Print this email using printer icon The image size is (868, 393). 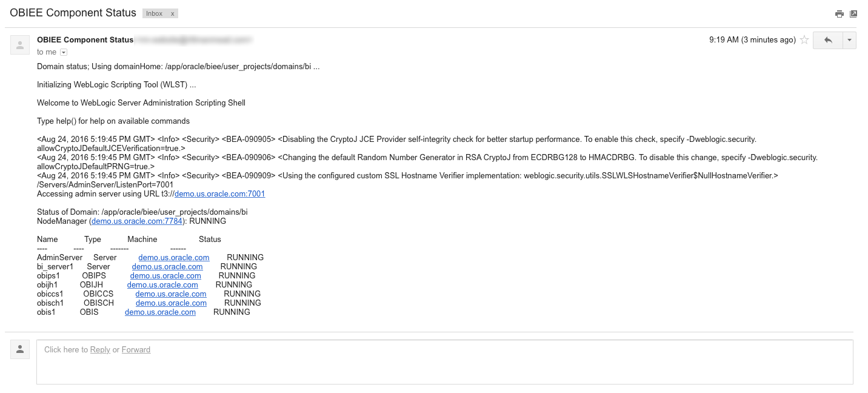tap(839, 14)
